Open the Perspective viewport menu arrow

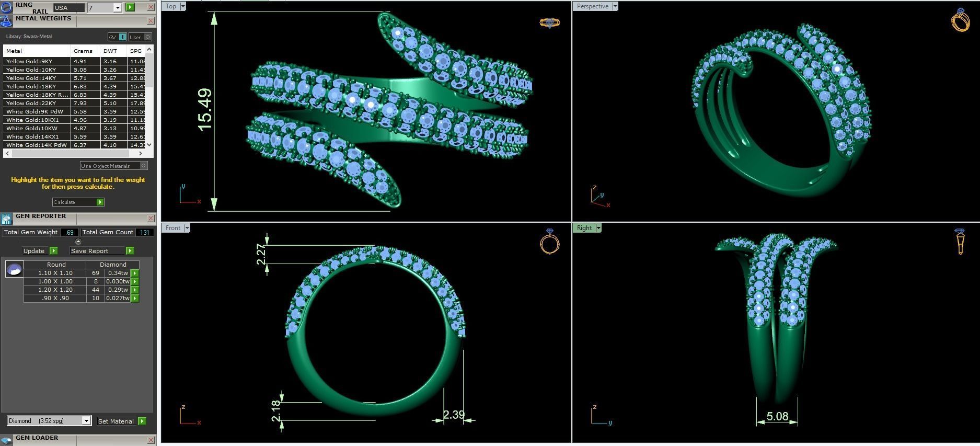click(x=615, y=6)
